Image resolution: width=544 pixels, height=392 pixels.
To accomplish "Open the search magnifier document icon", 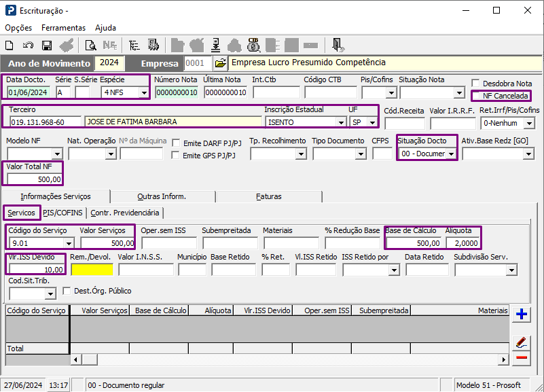I will click(90, 46).
